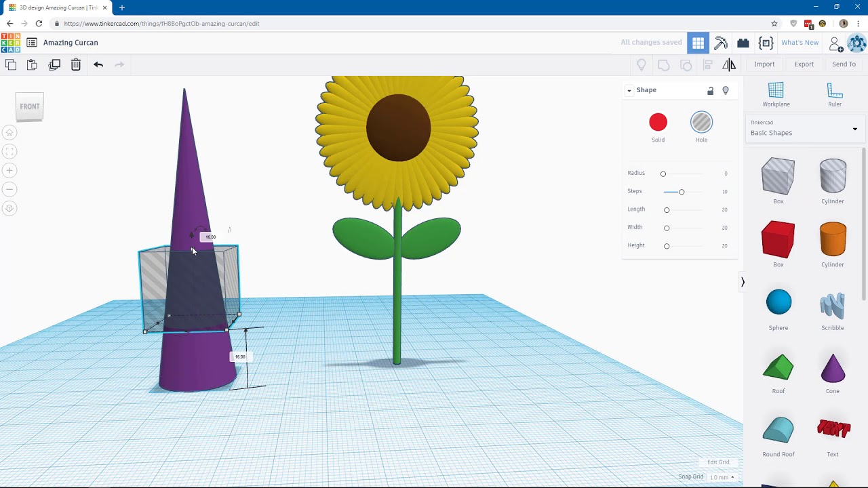The image size is (868, 488).
Task: Delete the selected shape
Action: [76, 64]
